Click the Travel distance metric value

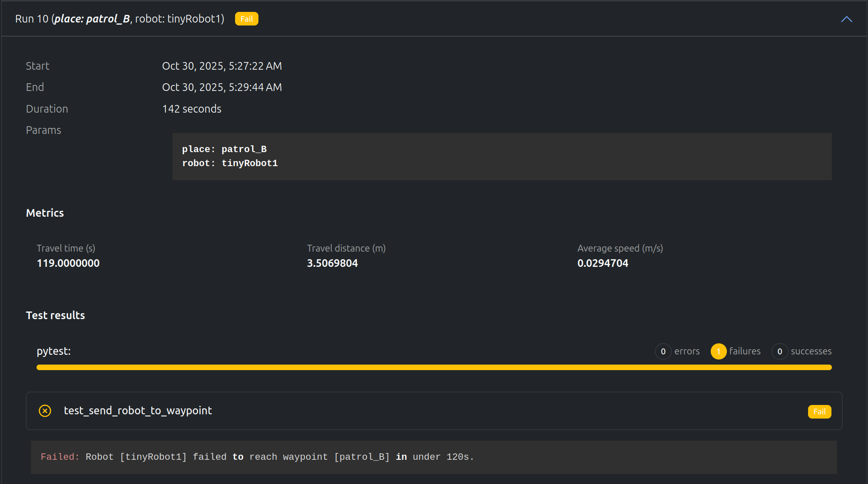coord(332,263)
